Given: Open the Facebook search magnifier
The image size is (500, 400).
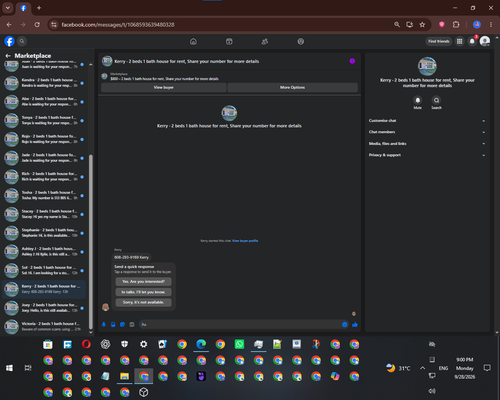Looking at the screenshot, I should click(x=22, y=41).
